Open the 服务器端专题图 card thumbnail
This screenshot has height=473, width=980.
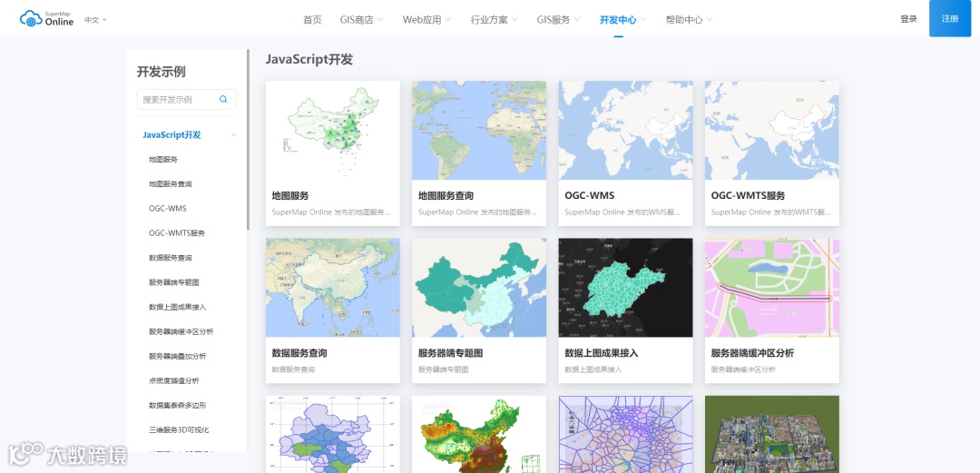(x=479, y=288)
